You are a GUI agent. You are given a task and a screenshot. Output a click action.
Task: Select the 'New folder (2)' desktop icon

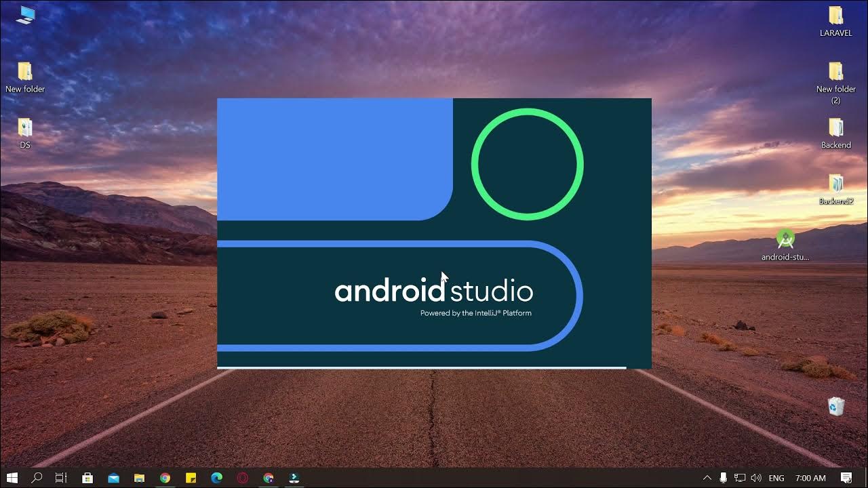(x=835, y=83)
